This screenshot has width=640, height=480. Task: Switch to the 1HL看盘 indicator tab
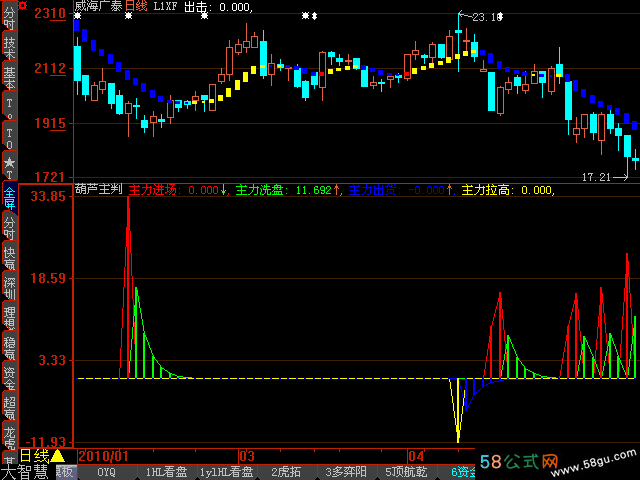(166, 472)
